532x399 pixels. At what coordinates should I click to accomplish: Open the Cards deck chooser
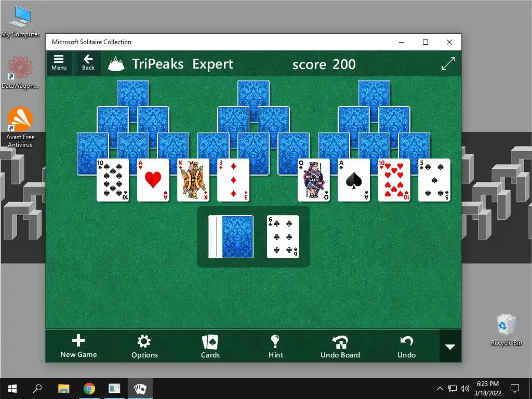point(210,347)
